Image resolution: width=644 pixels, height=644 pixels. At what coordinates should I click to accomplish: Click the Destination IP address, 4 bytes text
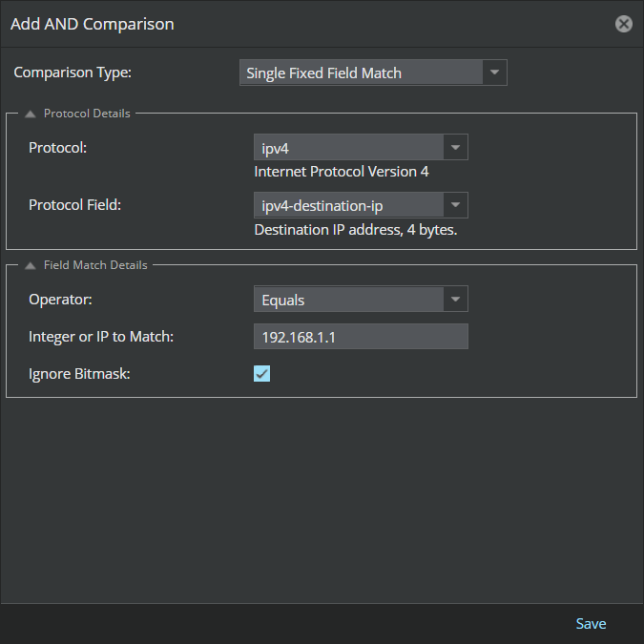click(356, 230)
